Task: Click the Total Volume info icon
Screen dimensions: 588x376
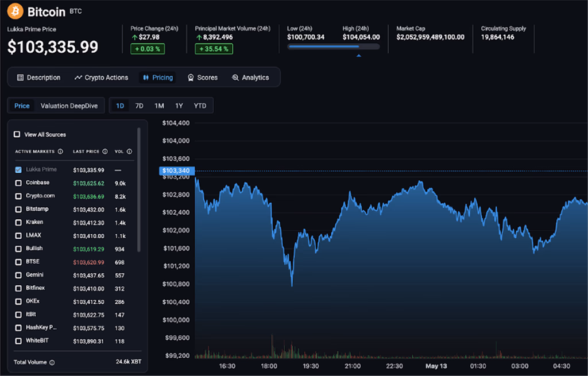Action: click(52, 362)
